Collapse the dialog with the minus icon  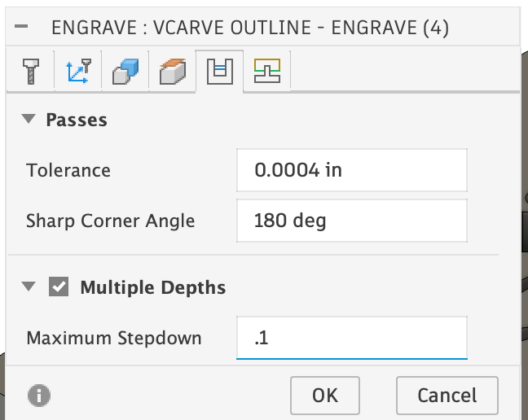22,28
